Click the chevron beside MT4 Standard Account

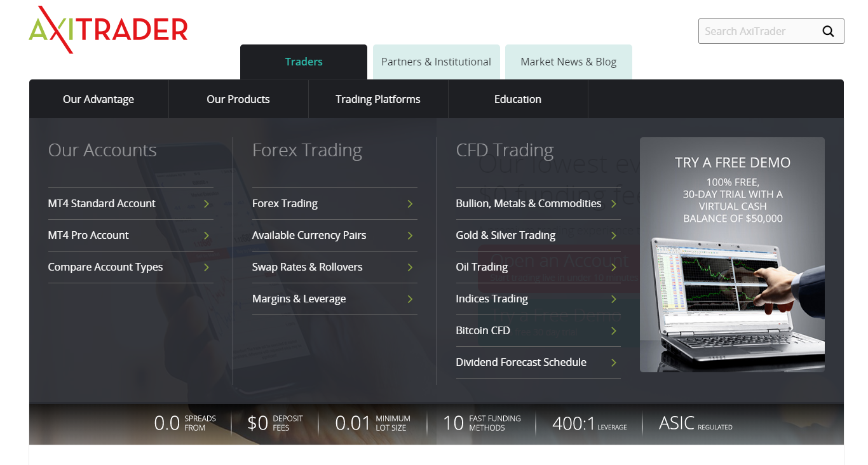[207, 204]
